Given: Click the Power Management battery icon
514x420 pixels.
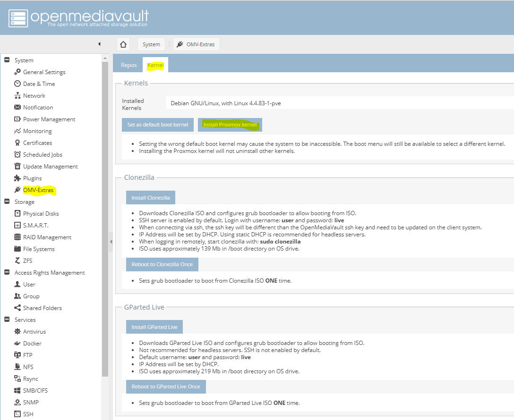Looking at the screenshot, I should pyautogui.click(x=17, y=119).
